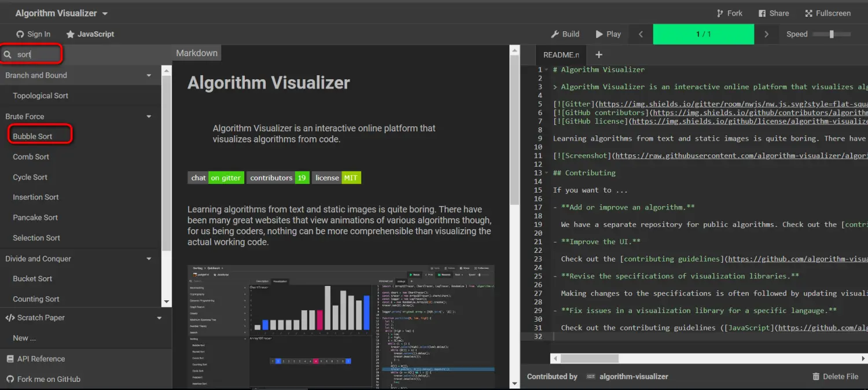Open Selection Sort algorithm
Viewport: 868px width, 390px height.
36,238
